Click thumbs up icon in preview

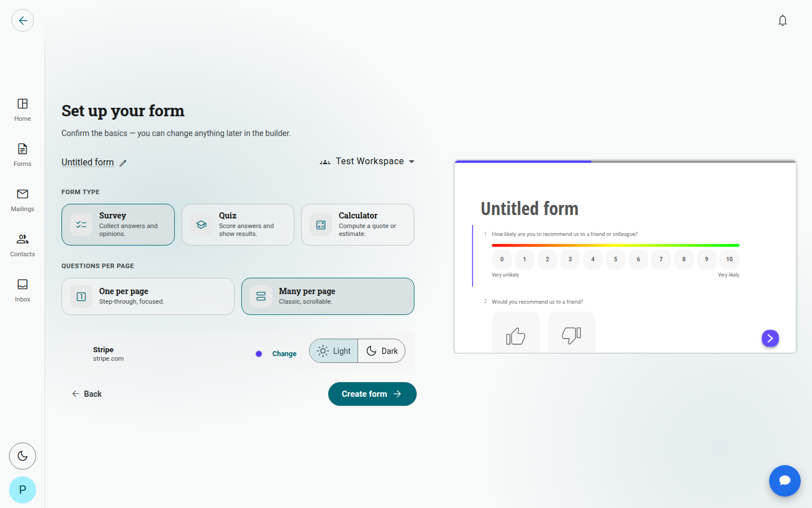point(515,336)
